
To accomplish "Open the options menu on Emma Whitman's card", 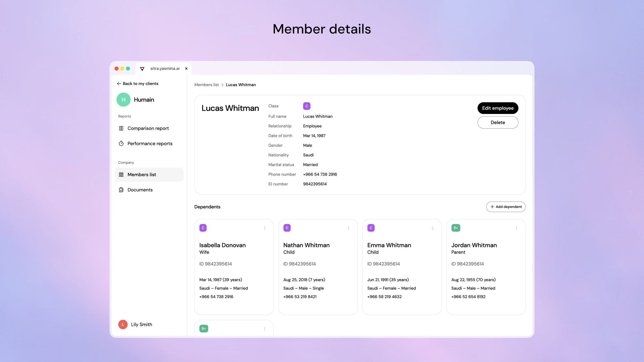I will (x=433, y=228).
